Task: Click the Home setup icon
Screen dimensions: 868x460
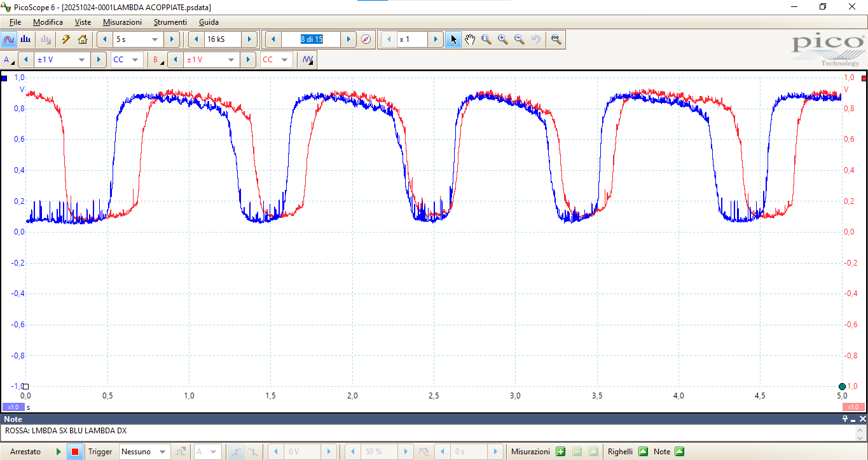Action: pyautogui.click(x=82, y=39)
